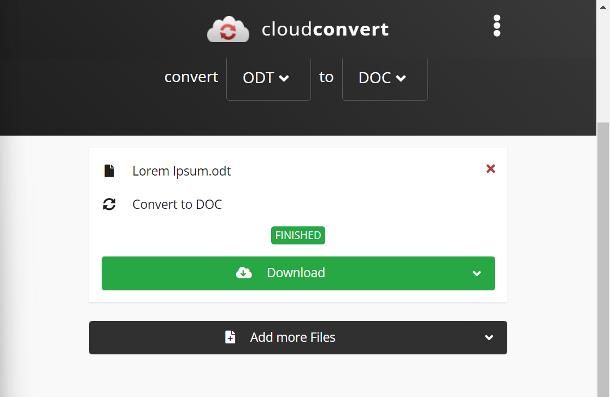This screenshot has width=610, height=397.
Task: Click the FINISHED status badge
Action: point(298,235)
